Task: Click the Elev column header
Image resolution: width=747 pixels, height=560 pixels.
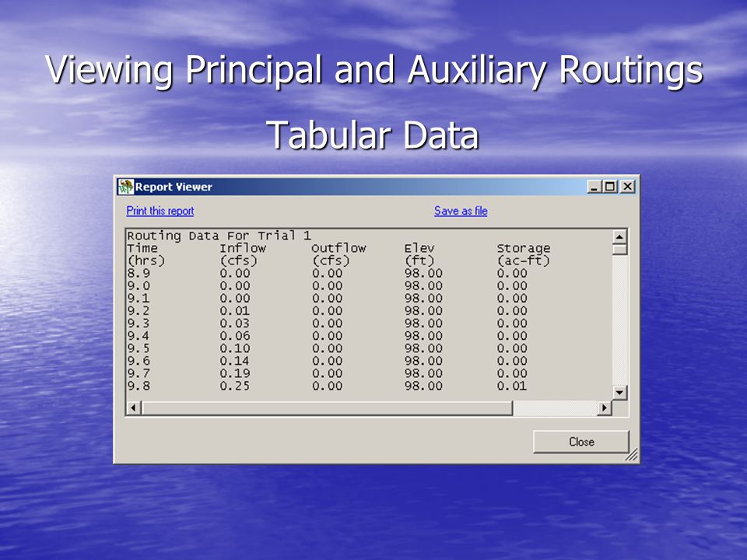Action: 419,248
